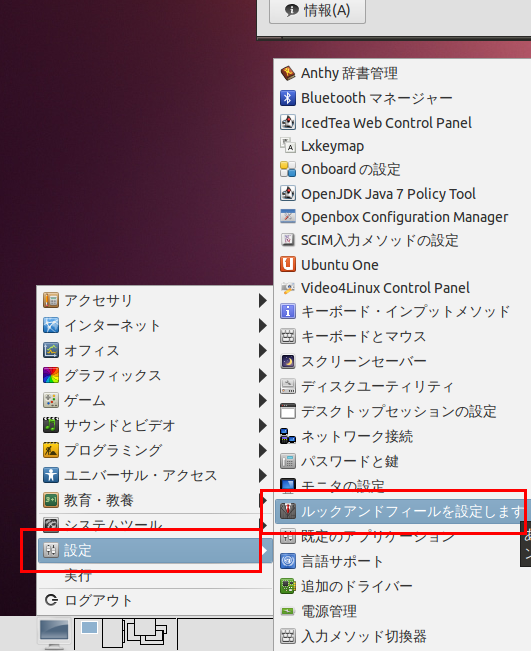Click the アクセサリ calculator icon
Viewport: 531px width, 651px height.
51,300
